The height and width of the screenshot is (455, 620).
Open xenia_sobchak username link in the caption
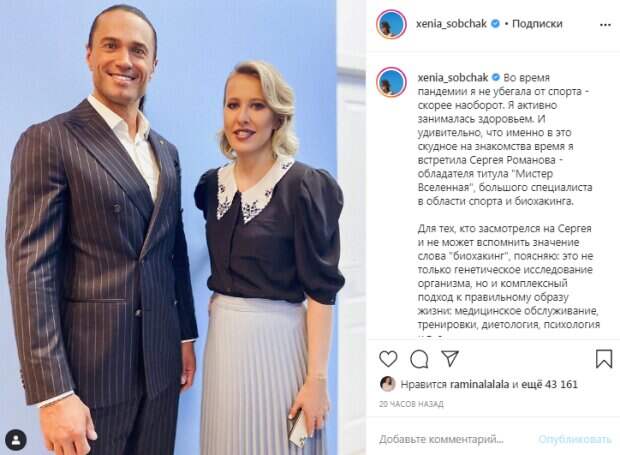tap(453, 77)
